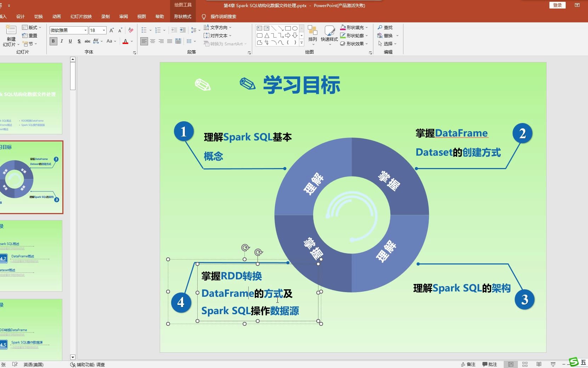
Task: Toggle bold formatting
Action: [x=53, y=41]
